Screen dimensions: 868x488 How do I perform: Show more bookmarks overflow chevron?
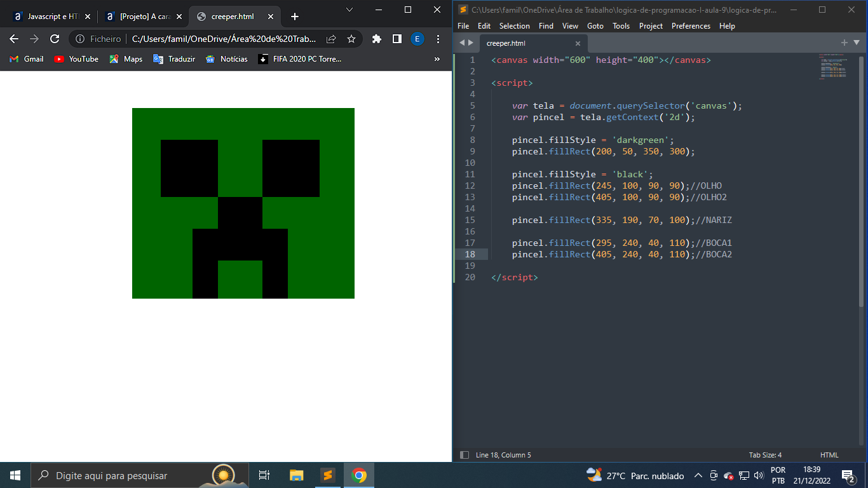(x=437, y=59)
